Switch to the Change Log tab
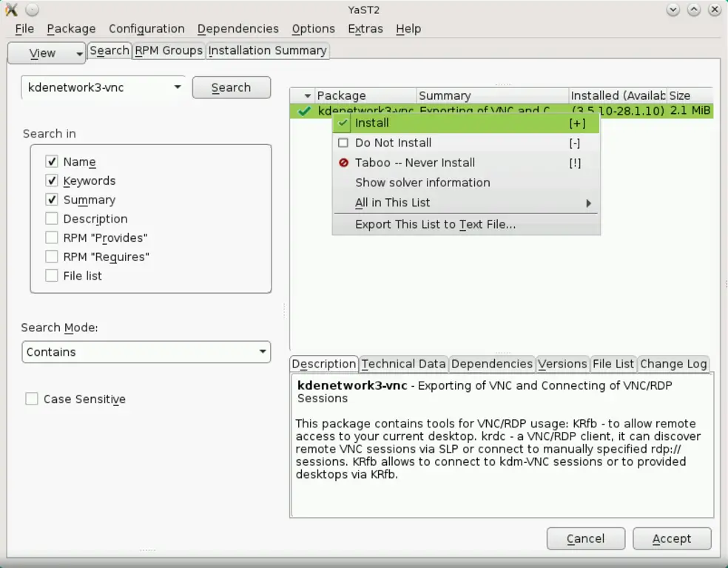The image size is (728, 568). [673, 364]
